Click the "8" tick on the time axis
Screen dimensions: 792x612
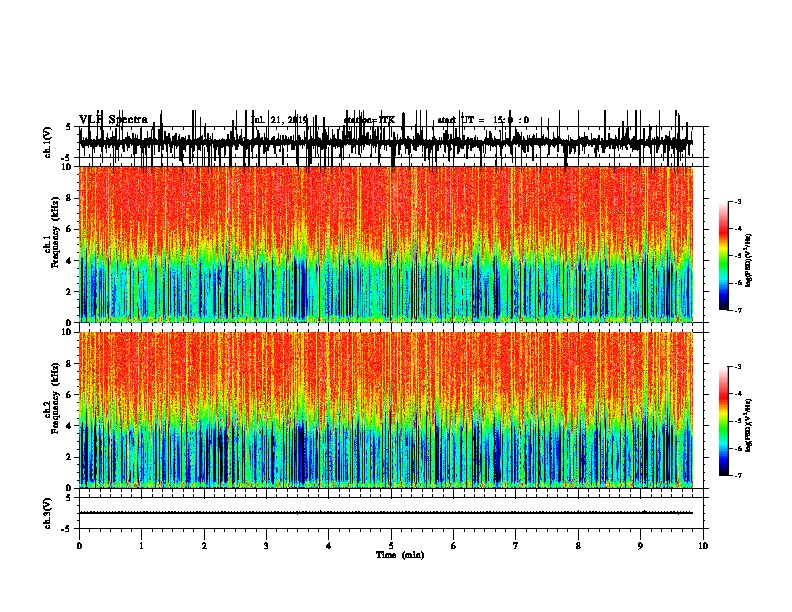click(578, 546)
